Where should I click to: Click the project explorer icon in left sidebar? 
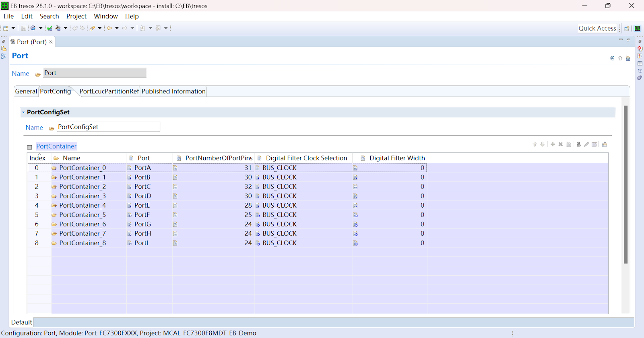pyautogui.click(x=4, y=49)
